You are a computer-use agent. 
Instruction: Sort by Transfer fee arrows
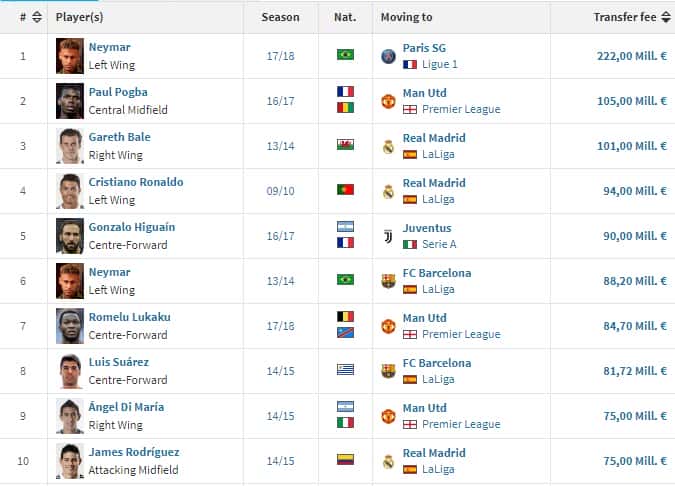[x=666, y=17]
